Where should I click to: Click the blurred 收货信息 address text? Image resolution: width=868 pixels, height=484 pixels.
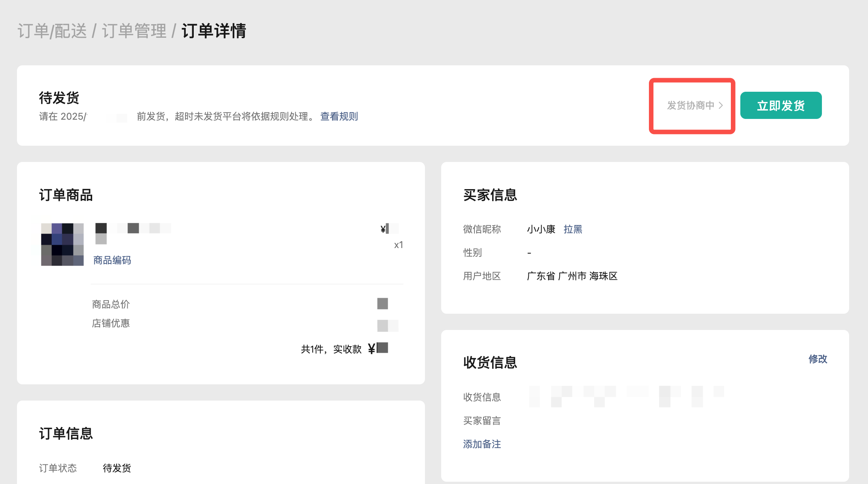click(626, 396)
